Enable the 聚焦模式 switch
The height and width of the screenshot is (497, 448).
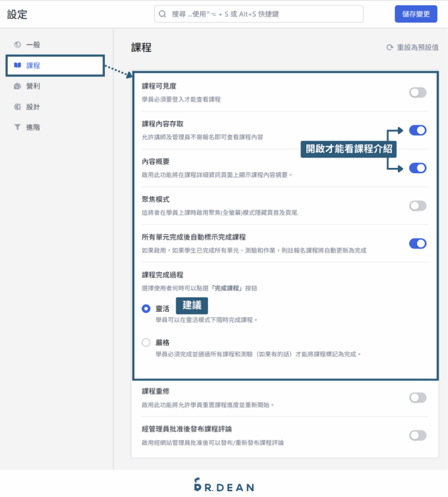(x=417, y=205)
